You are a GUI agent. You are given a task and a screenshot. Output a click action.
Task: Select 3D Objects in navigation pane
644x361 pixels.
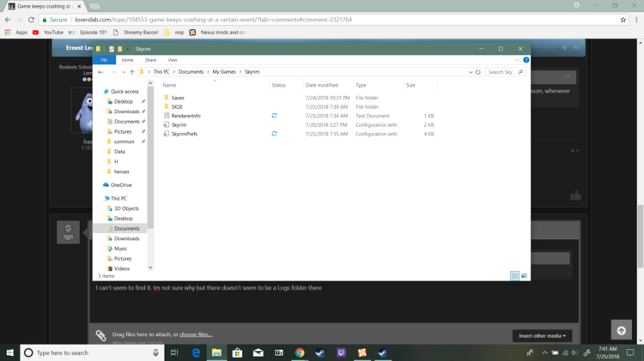[126, 208]
